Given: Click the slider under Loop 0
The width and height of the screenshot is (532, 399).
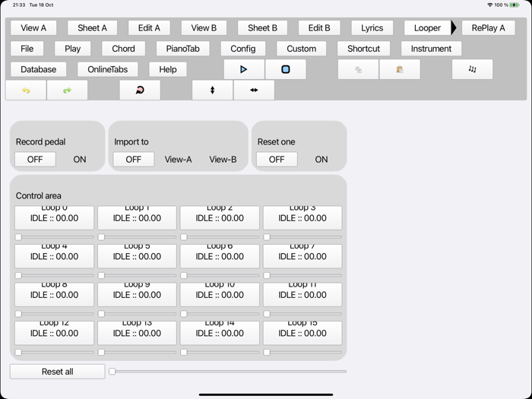Looking at the screenshot, I should (54, 237).
